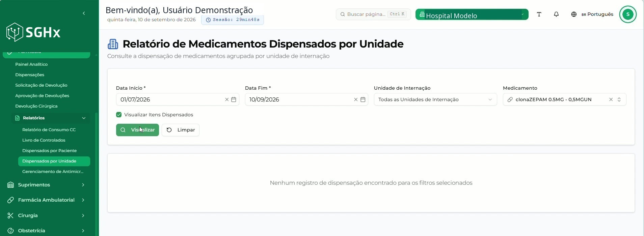Viewport: 644px width, 236px height.
Task: Click the page title building icon
Action: pos(113,44)
